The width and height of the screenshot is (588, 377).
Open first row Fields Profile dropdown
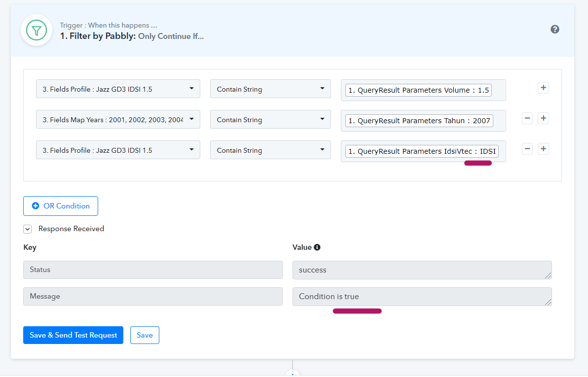pos(118,89)
